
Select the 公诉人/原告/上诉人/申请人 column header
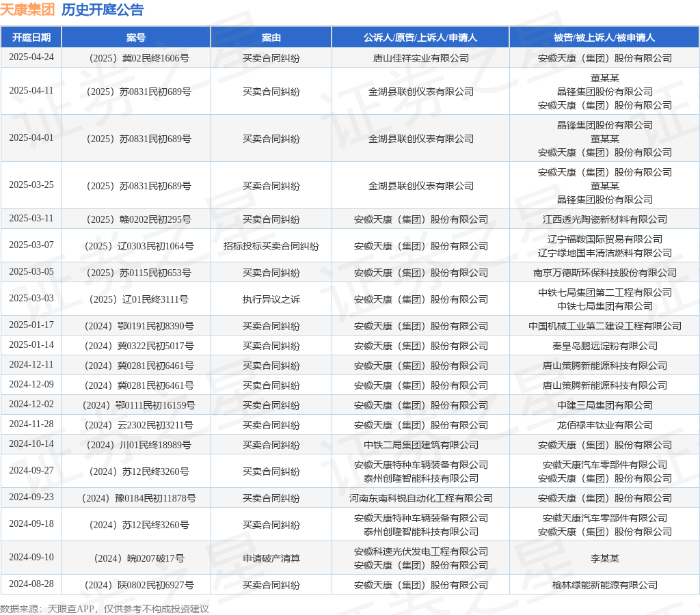point(420,38)
